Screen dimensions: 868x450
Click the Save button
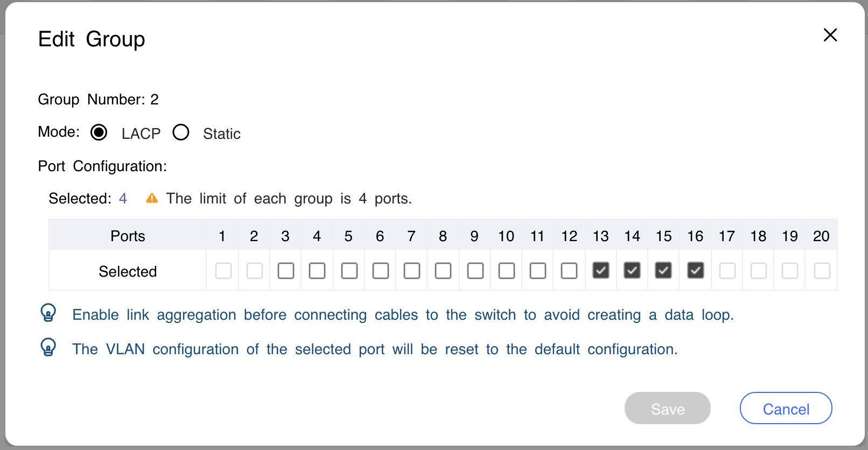point(668,408)
